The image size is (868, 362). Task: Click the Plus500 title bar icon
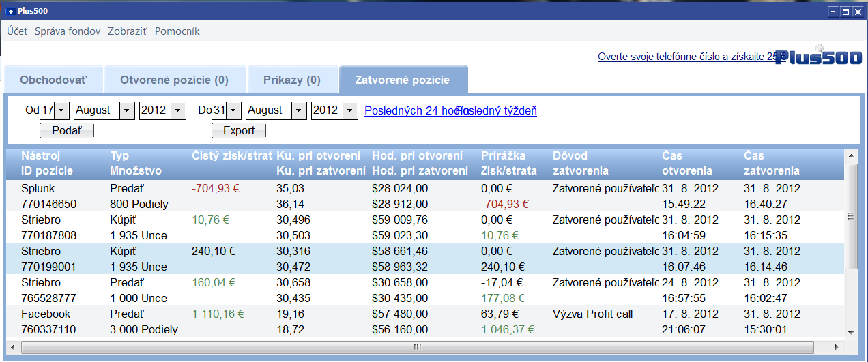pos(10,12)
